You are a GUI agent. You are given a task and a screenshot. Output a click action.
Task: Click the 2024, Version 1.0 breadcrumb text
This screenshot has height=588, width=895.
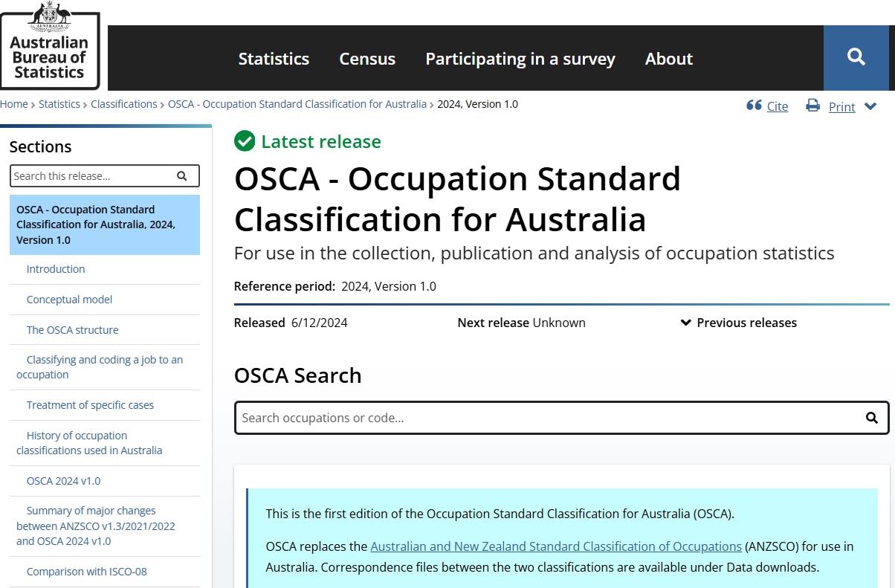coord(477,104)
